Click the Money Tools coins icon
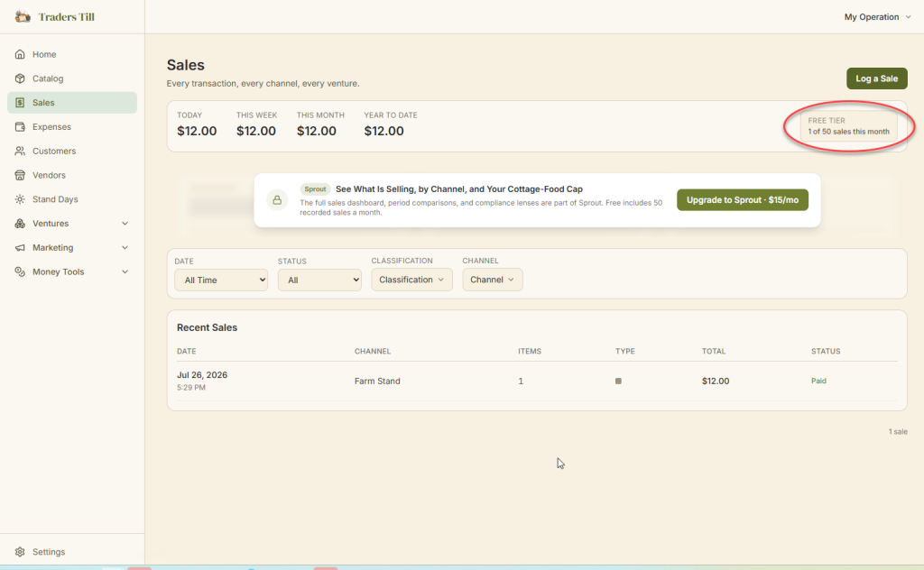Image resolution: width=924 pixels, height=570 pixels. (20, 271)
